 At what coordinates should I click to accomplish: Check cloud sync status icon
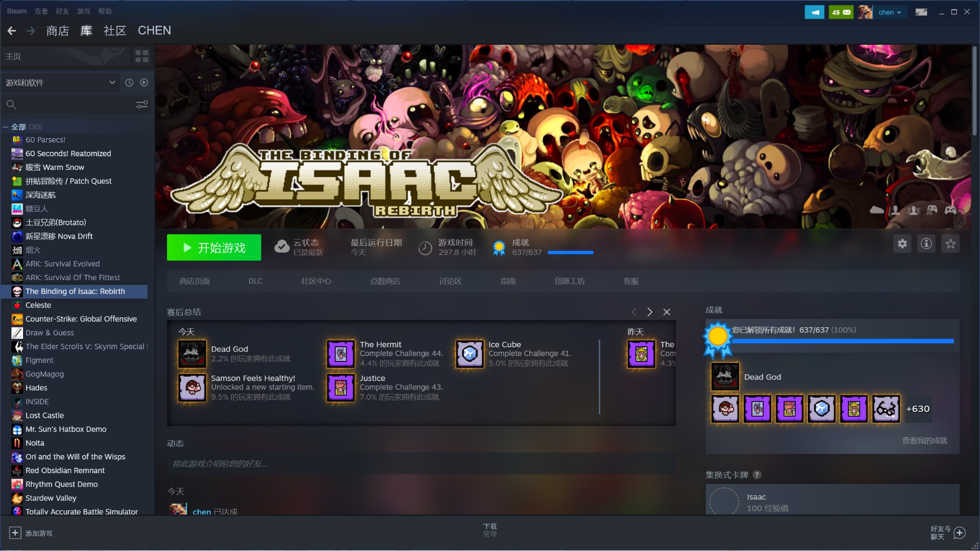[x=282, y=247]
